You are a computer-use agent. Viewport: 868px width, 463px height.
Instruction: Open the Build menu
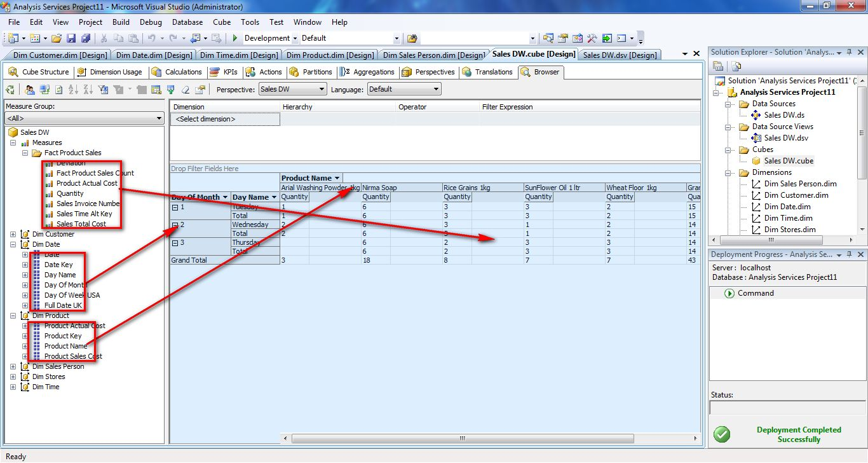click(x=121, y=22)
